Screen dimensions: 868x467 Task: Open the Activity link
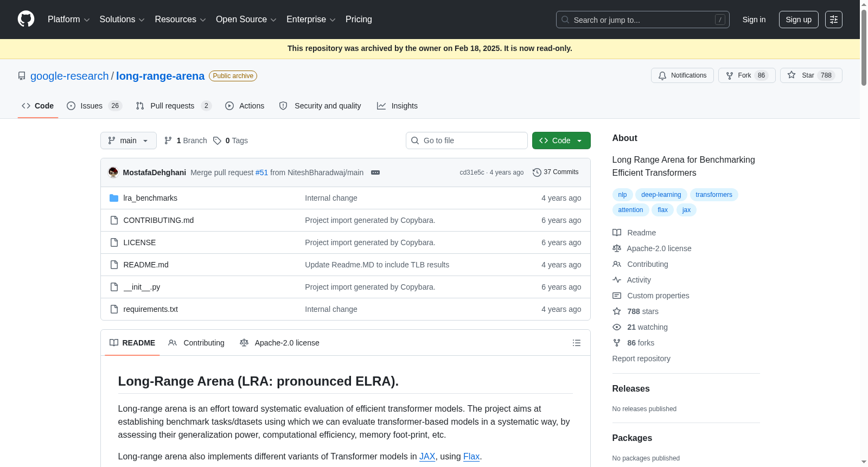[x=631, y=280]
